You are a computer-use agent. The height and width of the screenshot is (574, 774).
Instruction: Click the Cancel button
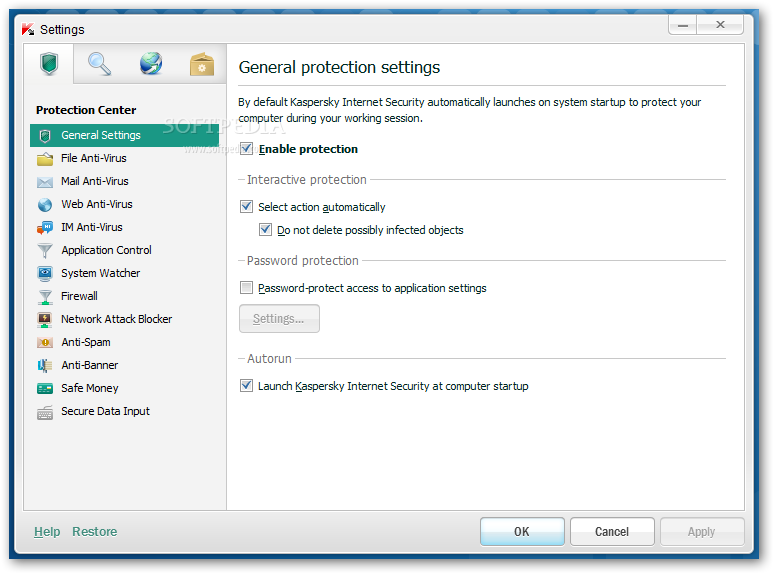click(x=612, y=532)
